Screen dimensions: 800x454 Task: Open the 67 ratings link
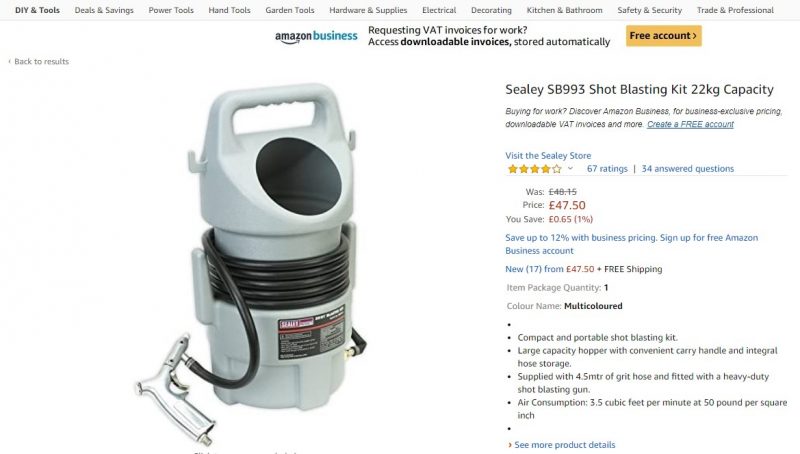pyautogui.click(x=607, y=168)
